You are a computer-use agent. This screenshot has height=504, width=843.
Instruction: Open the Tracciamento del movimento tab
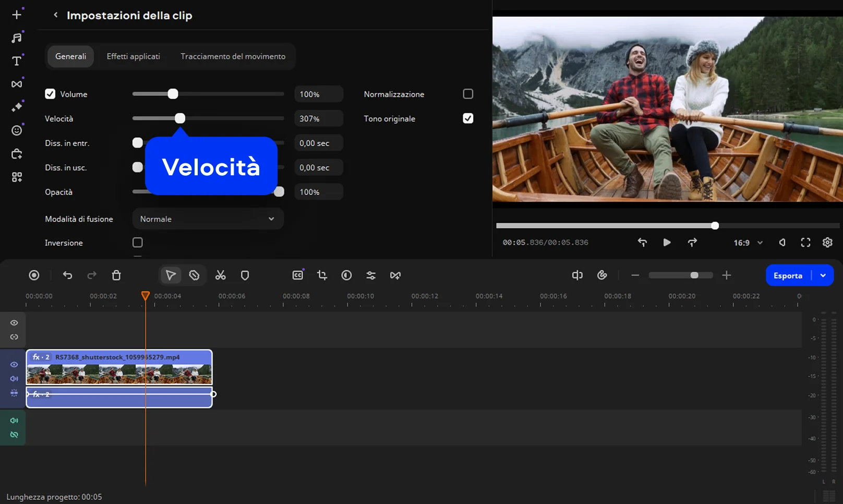tap(233, 56)
